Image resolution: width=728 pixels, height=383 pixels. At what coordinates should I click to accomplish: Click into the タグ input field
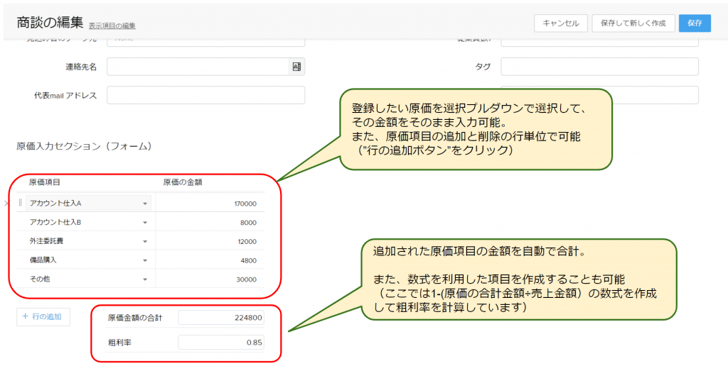tap(599, 66)
